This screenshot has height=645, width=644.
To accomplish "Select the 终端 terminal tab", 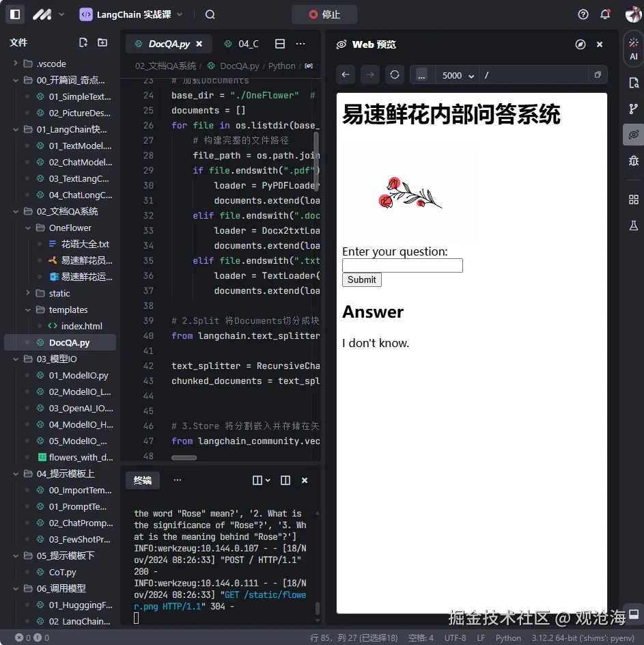I will point(142,480).
